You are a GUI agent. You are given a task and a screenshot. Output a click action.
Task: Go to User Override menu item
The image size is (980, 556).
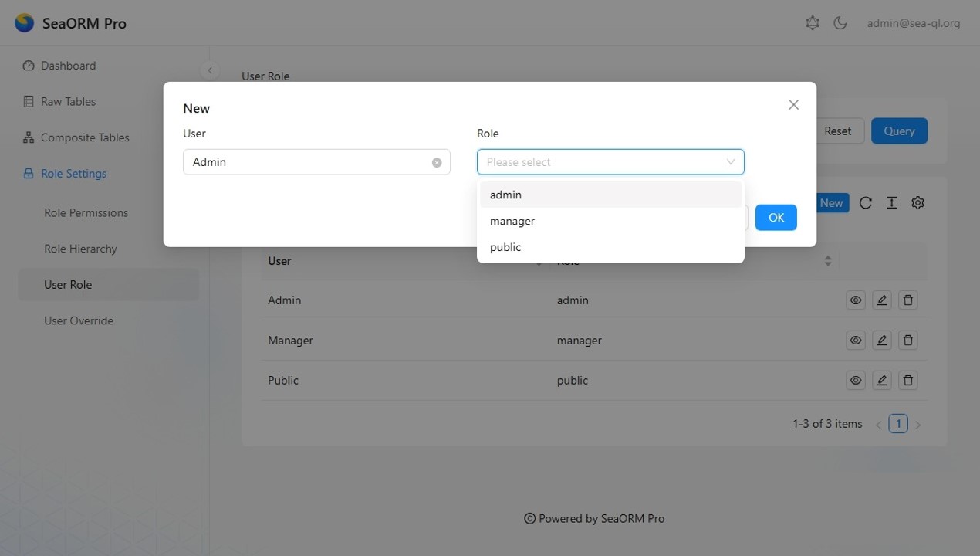point(79,321)
